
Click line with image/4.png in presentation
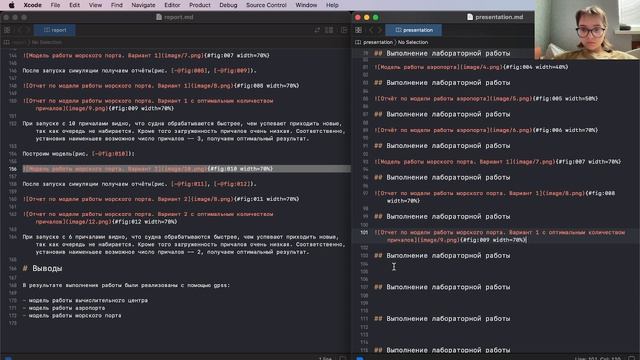[x=471, y=67]
